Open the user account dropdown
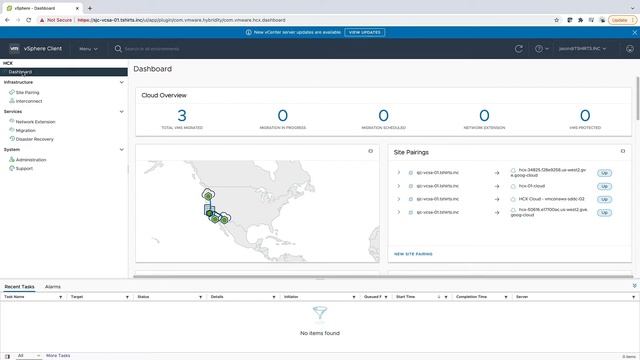Image resolution: width=640 pixels, height=360 pixels. [582, 49]
